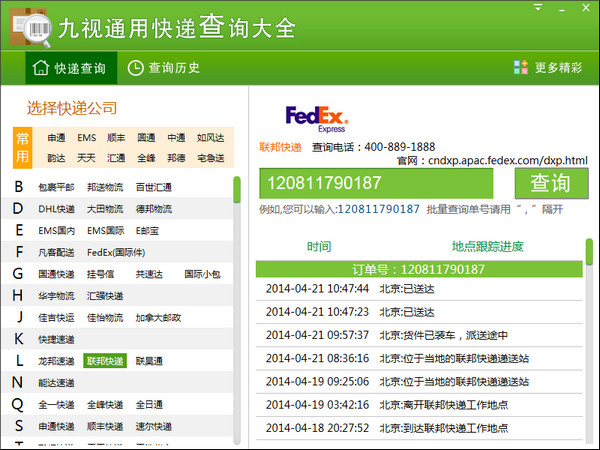600x450 pixels.
Task: Choose 挂号信 in the G row
Action: 100,274
